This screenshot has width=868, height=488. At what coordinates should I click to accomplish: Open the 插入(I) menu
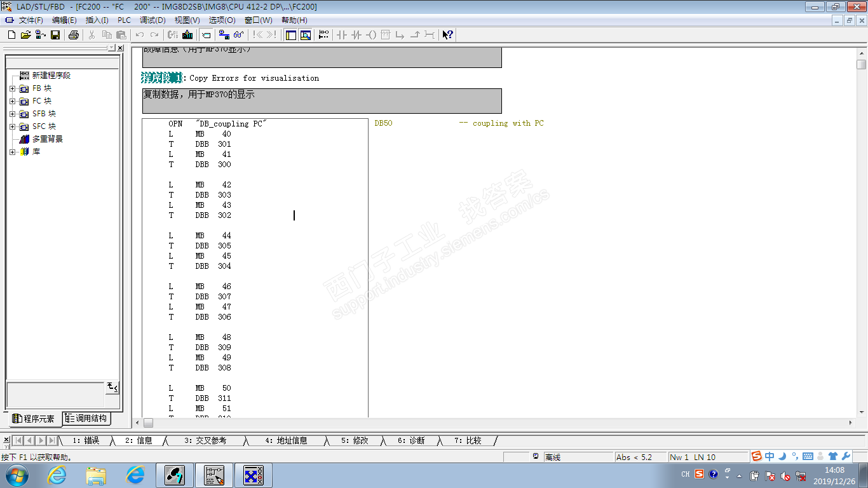pyautogui.click(x=97, y=20)
